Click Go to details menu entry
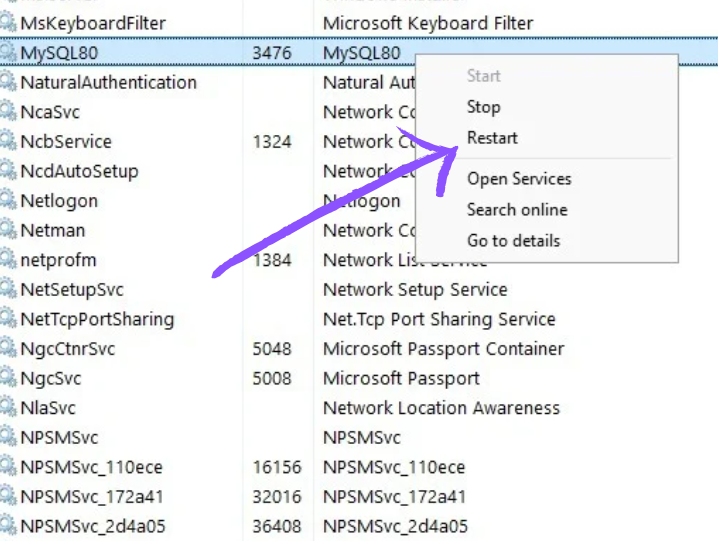This screenshot has width=718, height=541. tap(513, 241)
